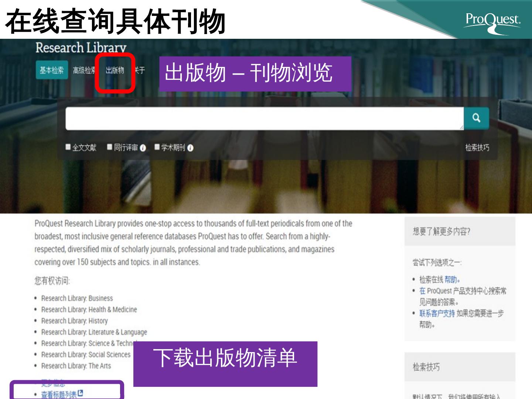Screen dimensions: 532x399
Task: Go to the 关于 tab
Action: 140,70
